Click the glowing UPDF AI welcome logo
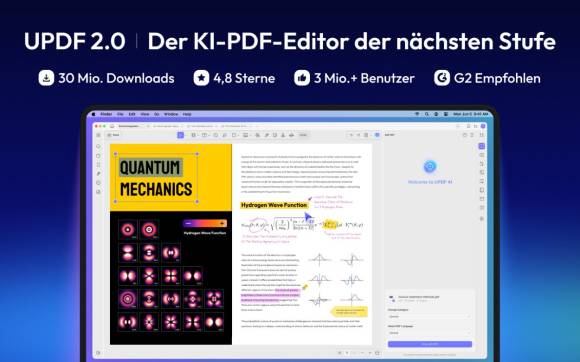This screenshot has width=580, height=362. pos(430,166)
